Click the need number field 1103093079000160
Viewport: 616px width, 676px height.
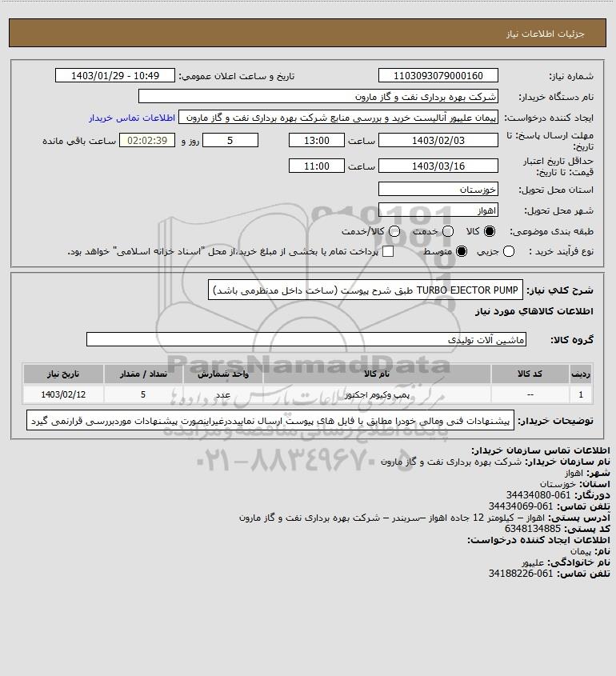[438, 75]
